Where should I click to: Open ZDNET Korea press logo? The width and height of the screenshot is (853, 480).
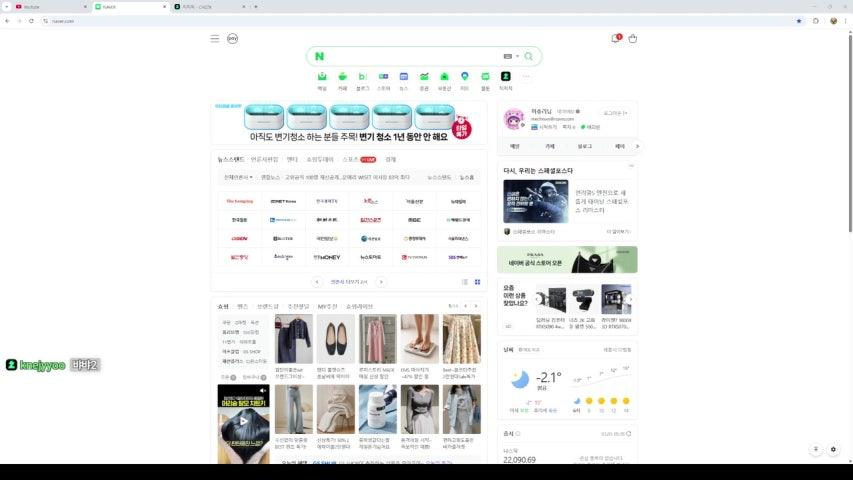tap(283, 201)
